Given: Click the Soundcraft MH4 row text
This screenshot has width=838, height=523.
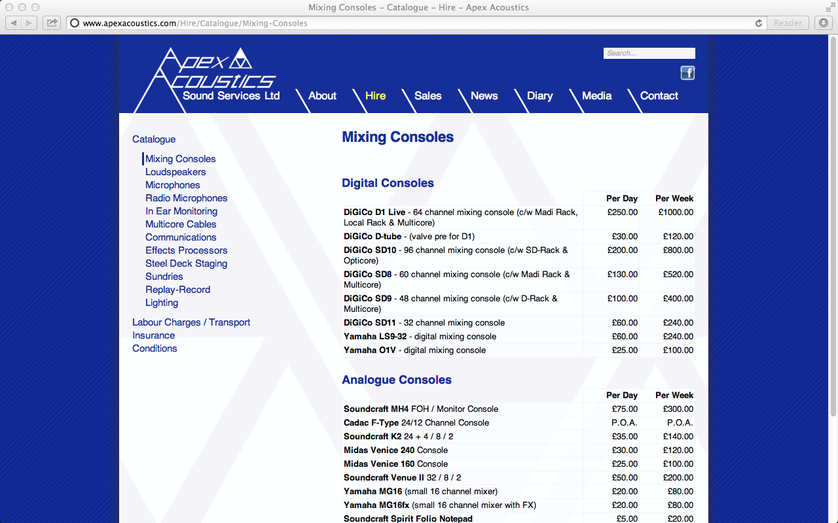Looking at the screenshot, I should tap(421, 409).
